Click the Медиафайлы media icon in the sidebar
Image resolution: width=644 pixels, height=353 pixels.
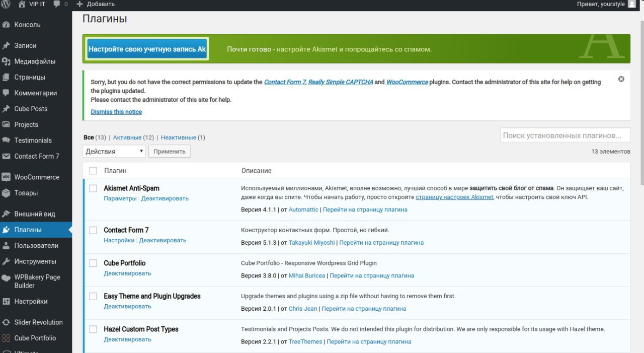pos(6,61)
